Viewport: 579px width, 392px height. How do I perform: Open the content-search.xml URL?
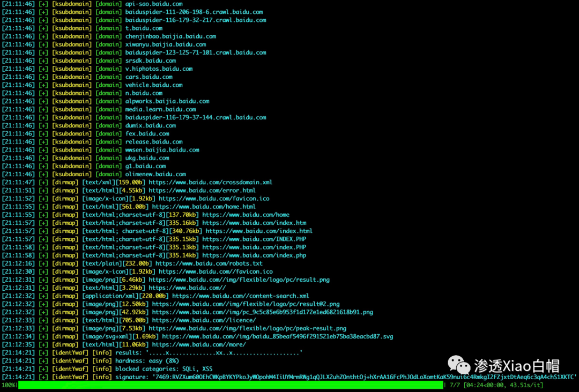(240, 296)
